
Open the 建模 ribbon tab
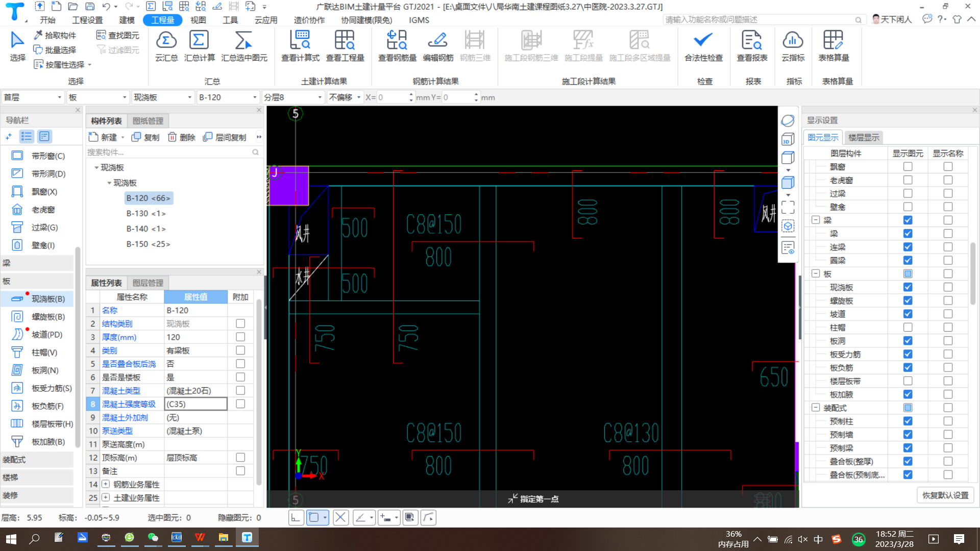tap(127, 20)
